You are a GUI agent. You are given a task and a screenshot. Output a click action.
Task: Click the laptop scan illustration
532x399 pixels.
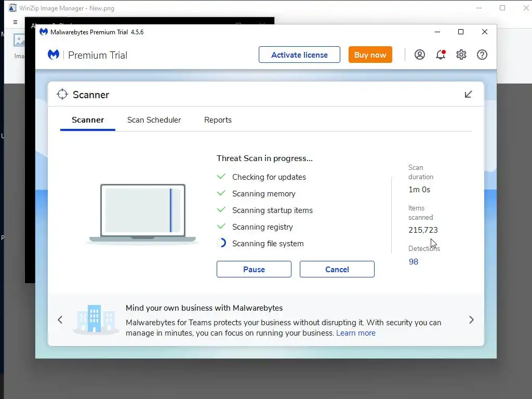pos(142,214)
